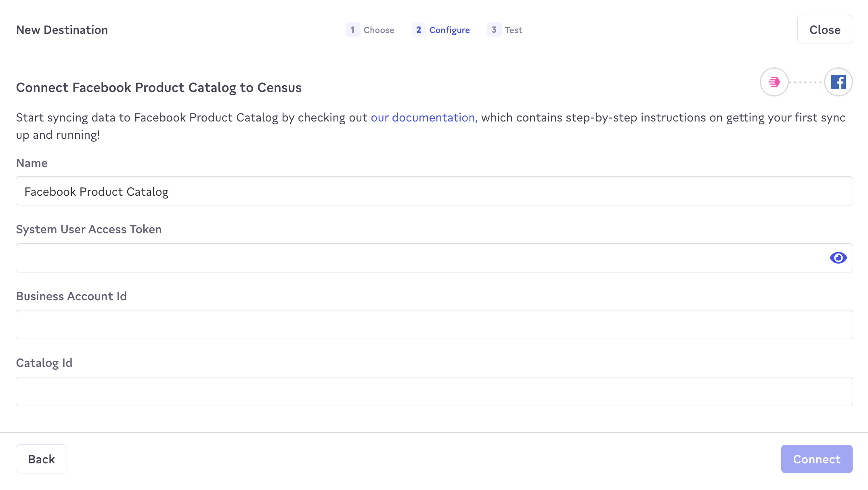Jump to the Test step
868x490 pixels.
[x=513, y=30]
